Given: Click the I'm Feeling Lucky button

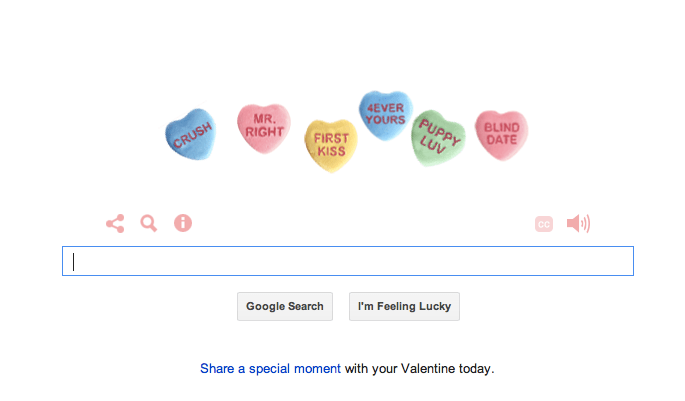Looking at the screenshot, I should pos(404,306).
